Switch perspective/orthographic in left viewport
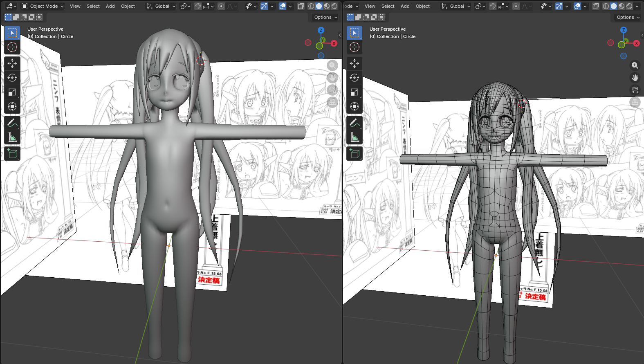 click(x=332, y=102)
